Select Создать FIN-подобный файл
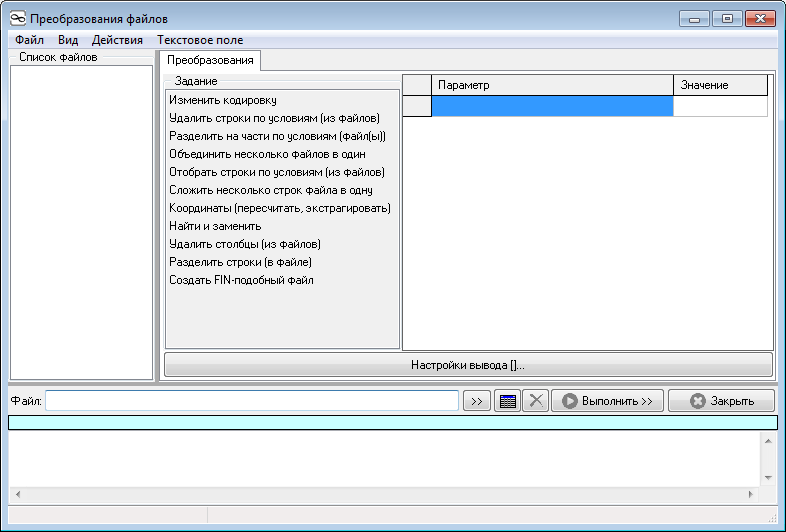The width and height of the screenshot is (786, 532). pyautogui.click(x=241, y=280)
